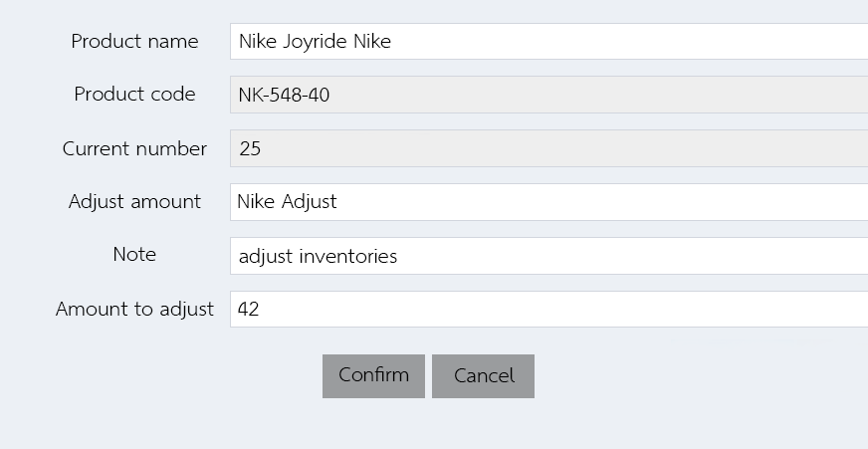The width and height of the screenshot is (868, 449).
Task: Click the 'Product code' label
Action: coord(134,95)
